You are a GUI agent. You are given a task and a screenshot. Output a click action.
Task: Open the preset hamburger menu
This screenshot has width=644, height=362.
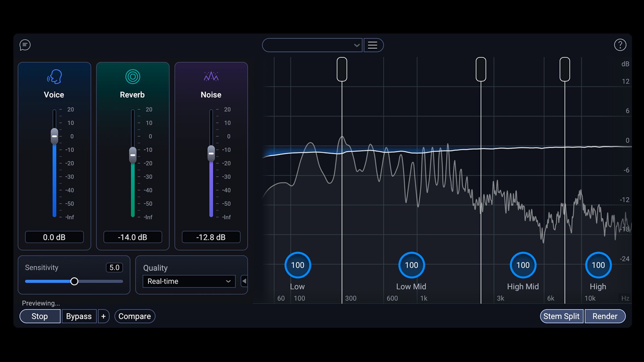tap(373, 45)
